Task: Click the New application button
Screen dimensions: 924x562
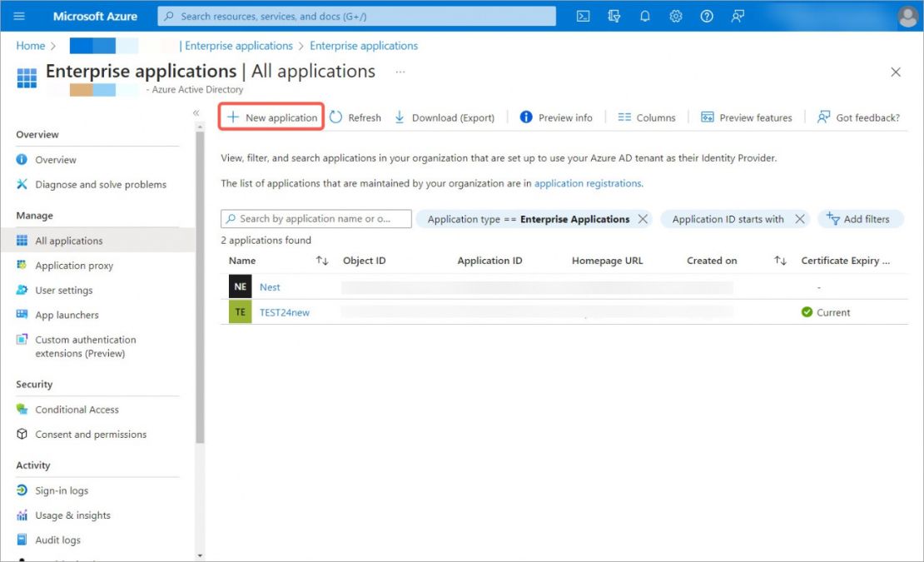Action: pyautogui.click(x=271, y=117)
